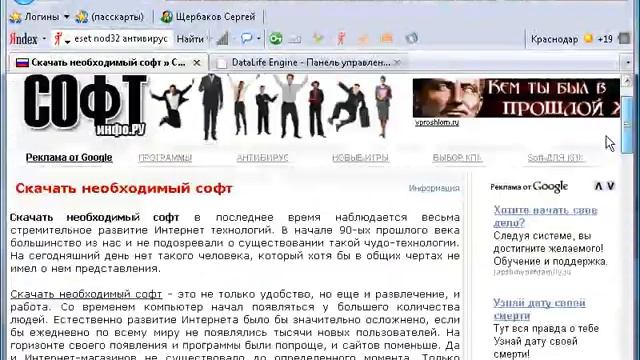Viewport: 640px width, 360px height.
Task: Open the Soft ДЛЯ КПК navigation link
Action: pos(556,158)
